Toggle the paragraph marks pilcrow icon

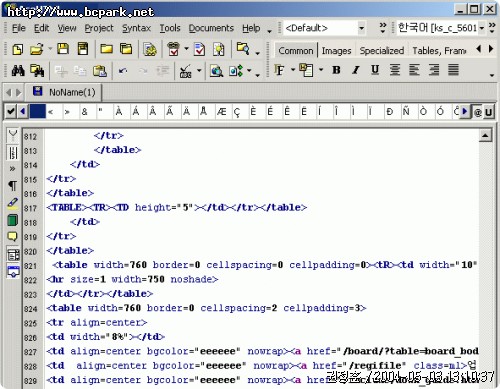[13, 185]
